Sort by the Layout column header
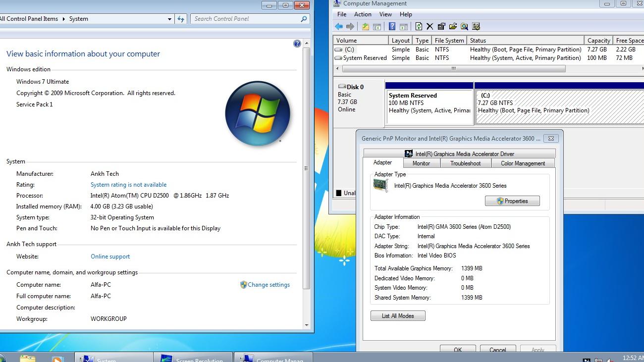The image size is (644, 362). point(401,41)
